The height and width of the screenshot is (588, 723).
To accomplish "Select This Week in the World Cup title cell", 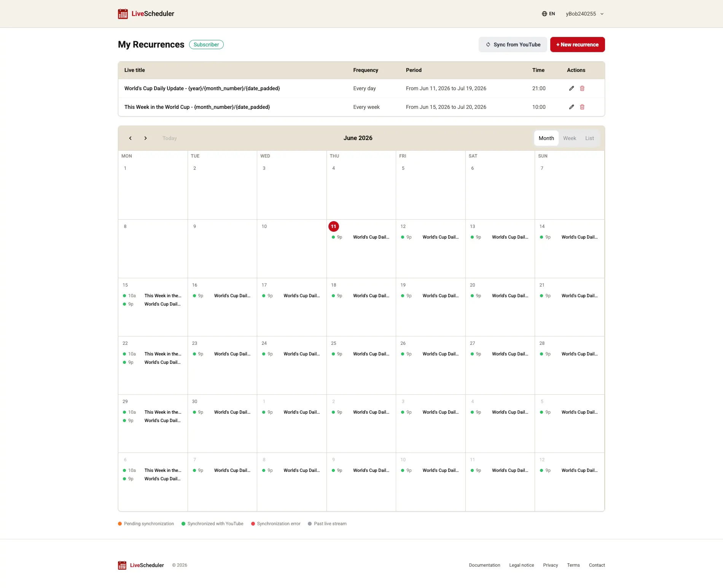I will pos(197,107).
